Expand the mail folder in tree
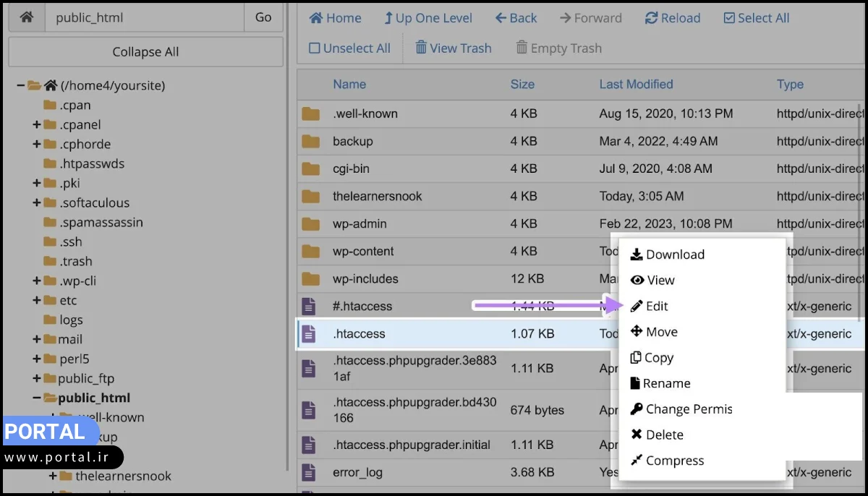 click(37, 340)
